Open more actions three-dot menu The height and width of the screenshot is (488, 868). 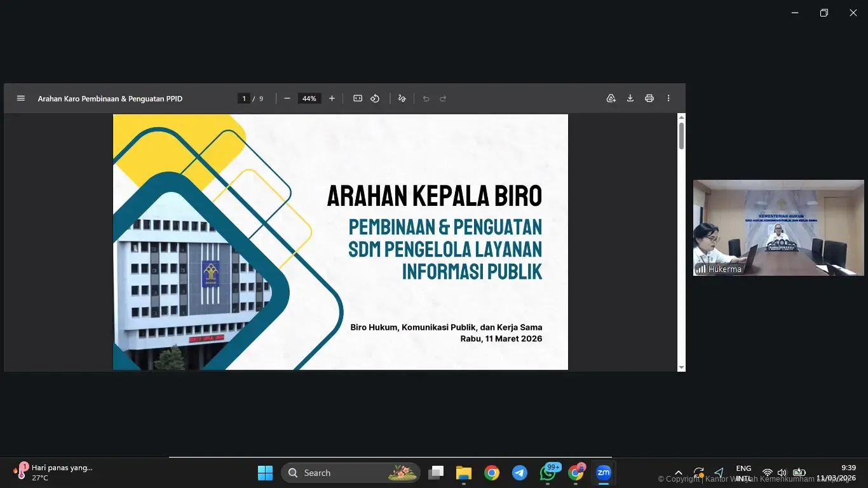click(x=668, y=98)
